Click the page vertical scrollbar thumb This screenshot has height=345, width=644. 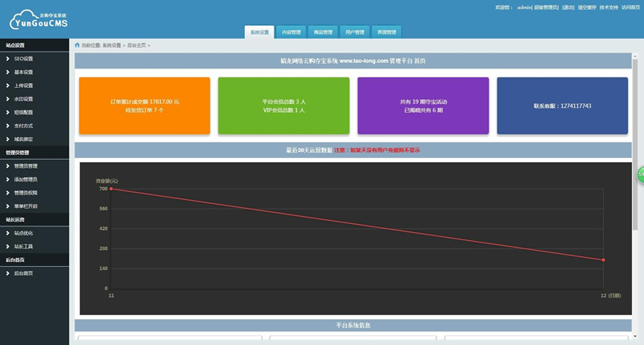635,144
